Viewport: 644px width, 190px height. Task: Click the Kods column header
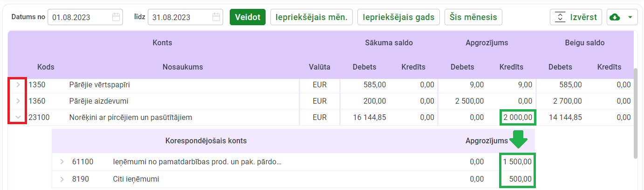coord(46,67)
